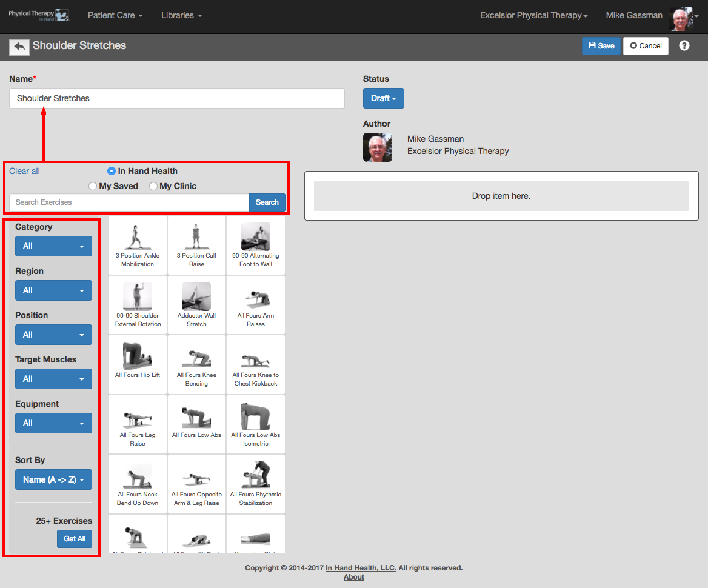Viewport: 708px width, 588px height.
Task: Choose the In Hand Health radio option
Action: [111, 171]
